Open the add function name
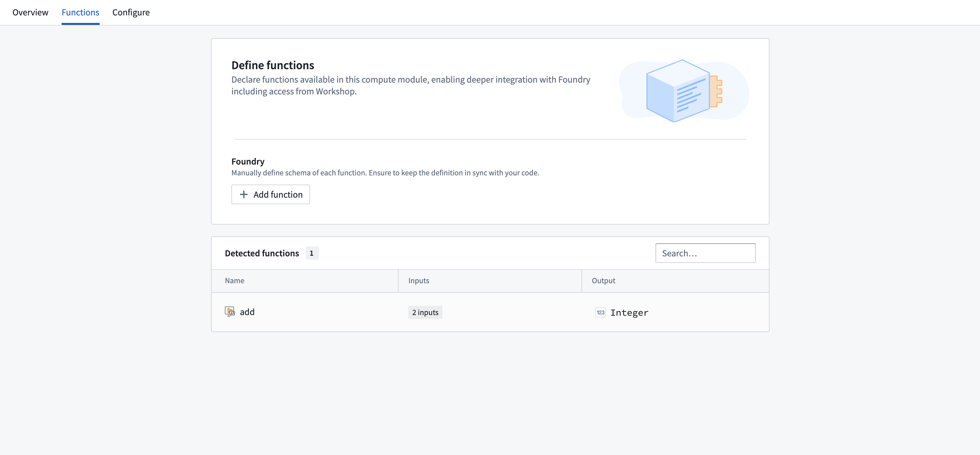The height and width of the screenshot is (455, 980). (x=247, y=312)
